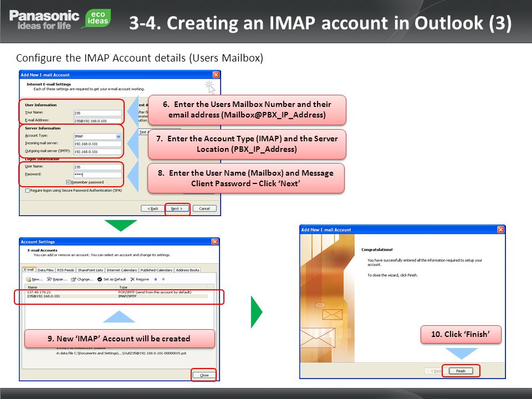Click the E-mail Address field
The width and height of the screenshot is (532, 399).
pos(98,121)
